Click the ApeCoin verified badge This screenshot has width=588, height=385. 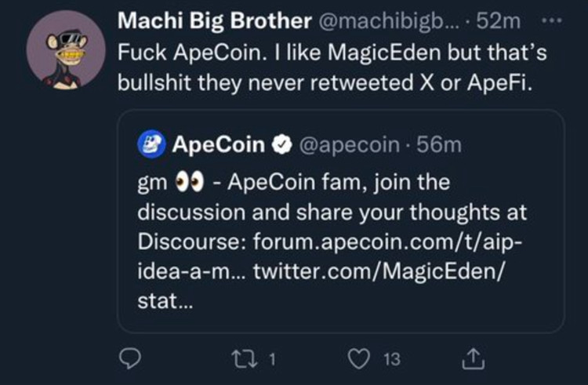coord(279,144)
